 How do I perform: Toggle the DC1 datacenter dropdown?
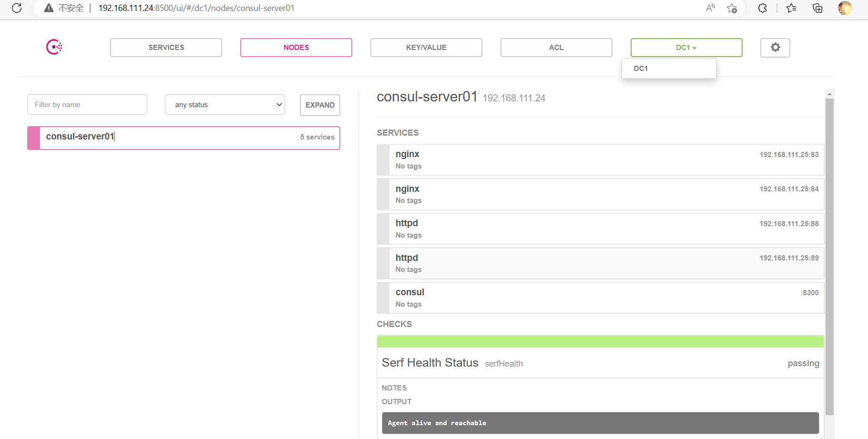686,48
